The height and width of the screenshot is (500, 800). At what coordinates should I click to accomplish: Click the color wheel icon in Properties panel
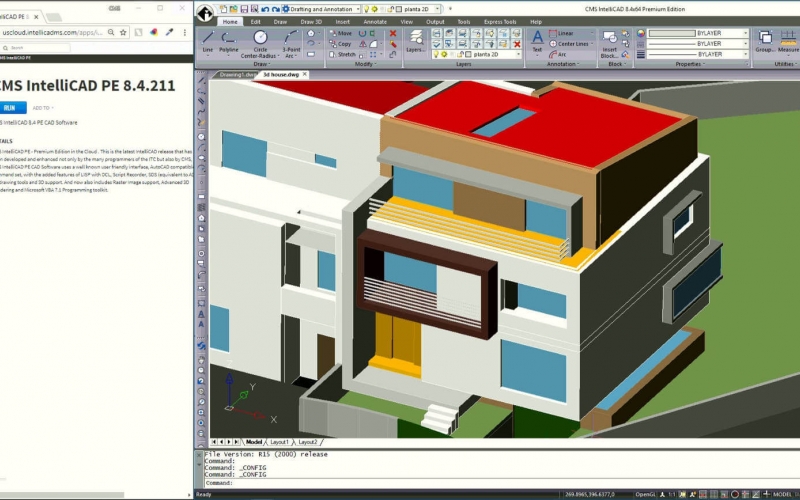[641, 33]
